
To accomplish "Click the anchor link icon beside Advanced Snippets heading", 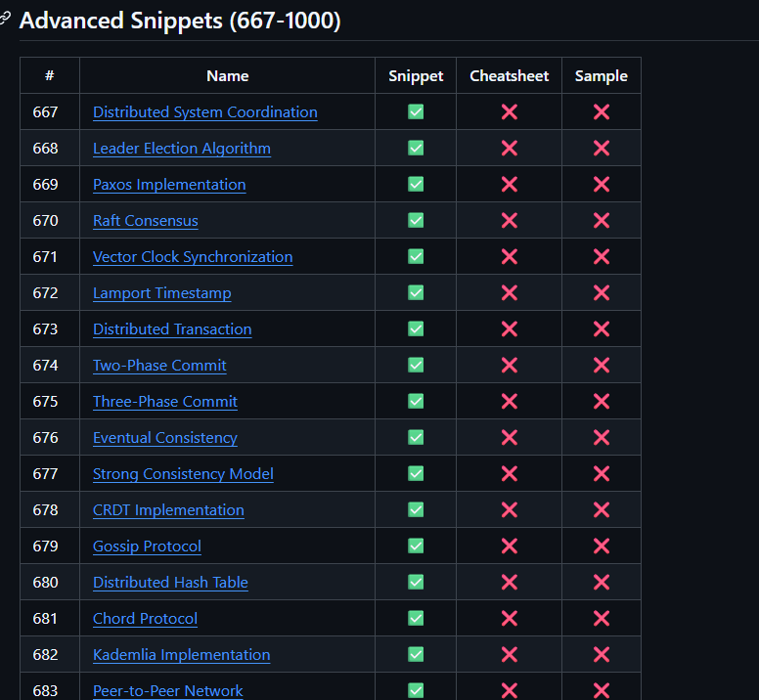I will pos(4,20).
